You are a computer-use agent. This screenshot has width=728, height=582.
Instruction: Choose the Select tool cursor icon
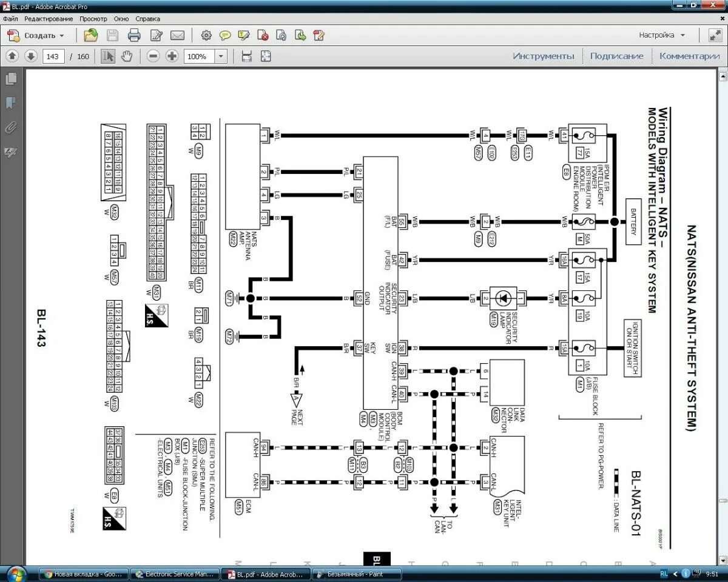pos(108,56)
